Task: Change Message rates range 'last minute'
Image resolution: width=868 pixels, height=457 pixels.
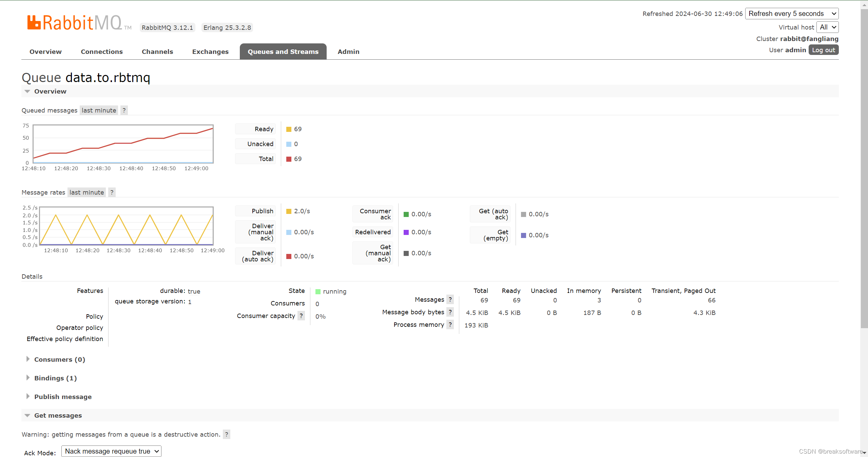Action: click(x=87, y=192)
